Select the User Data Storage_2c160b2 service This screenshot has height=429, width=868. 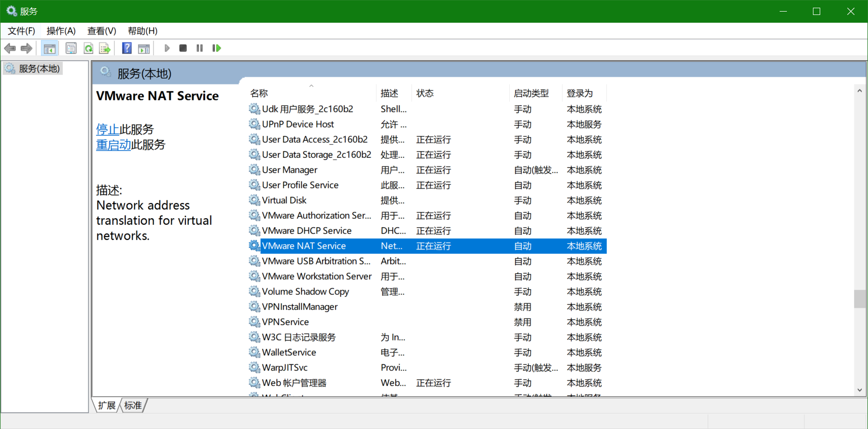427,155
